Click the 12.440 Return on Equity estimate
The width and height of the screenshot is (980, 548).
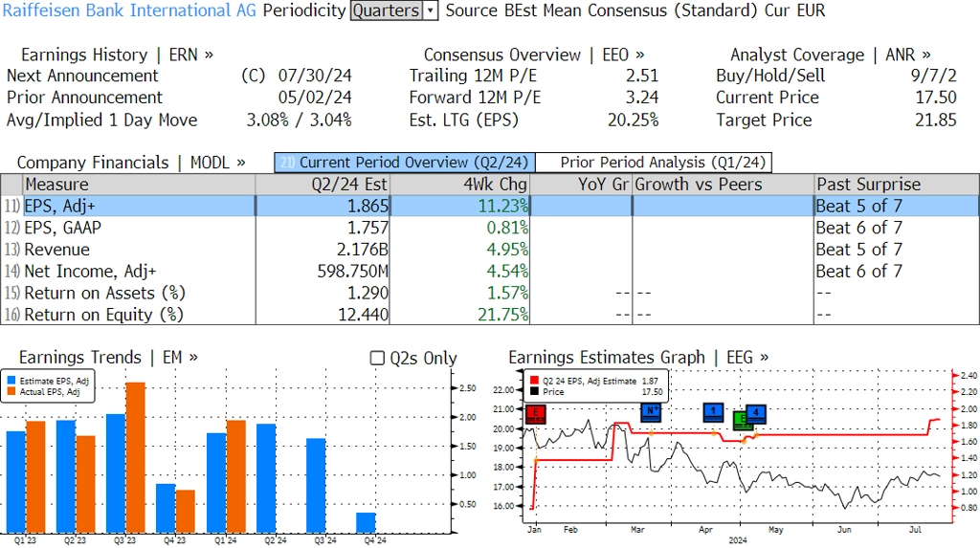point(364,315)
